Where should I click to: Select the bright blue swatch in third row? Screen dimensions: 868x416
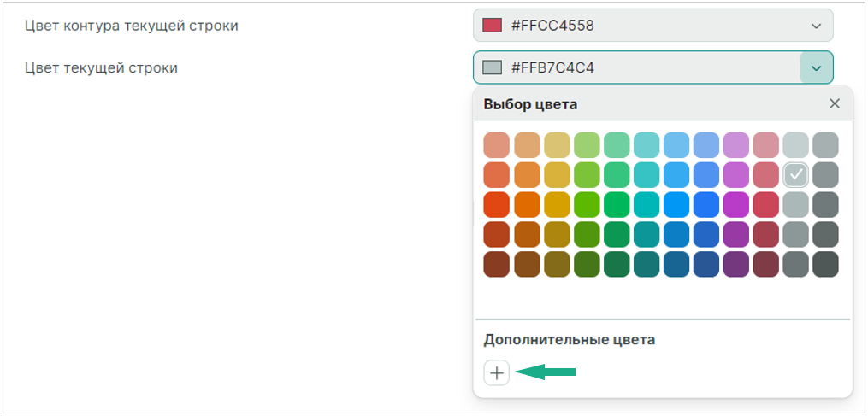click(706, 205)
